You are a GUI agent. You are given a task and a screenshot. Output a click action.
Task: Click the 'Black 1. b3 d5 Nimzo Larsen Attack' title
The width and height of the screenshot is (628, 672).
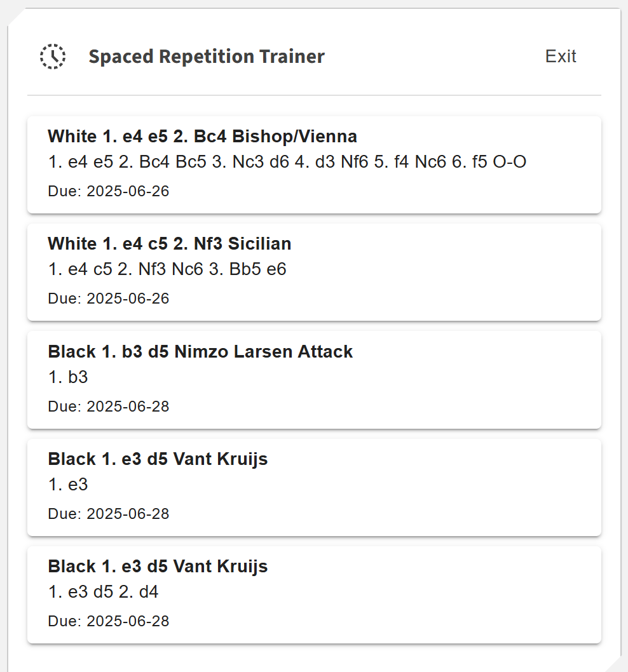point(200,351)
